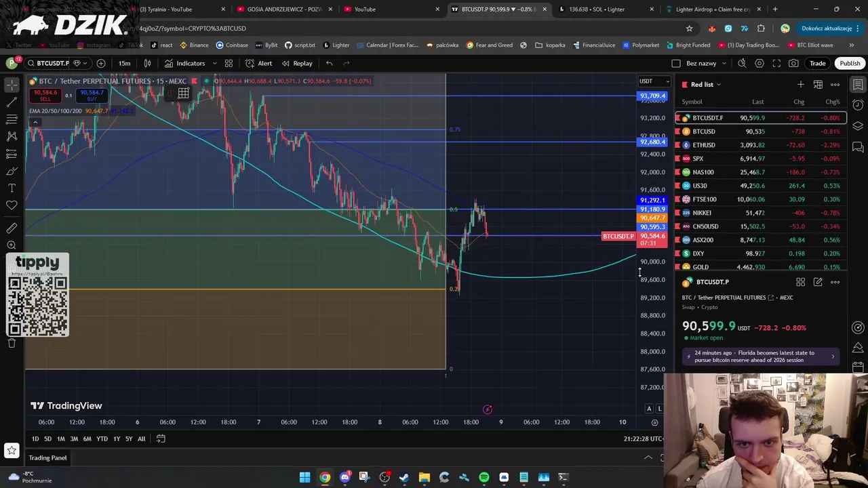The width and height of the screenshot is (868, 488).
Task: Open chart settings hexagon icon
Action: (759, 63)
